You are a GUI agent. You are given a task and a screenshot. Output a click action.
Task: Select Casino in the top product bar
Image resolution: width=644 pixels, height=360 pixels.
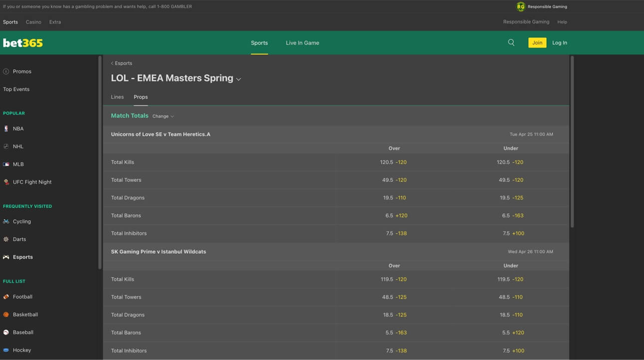(33, 22)
